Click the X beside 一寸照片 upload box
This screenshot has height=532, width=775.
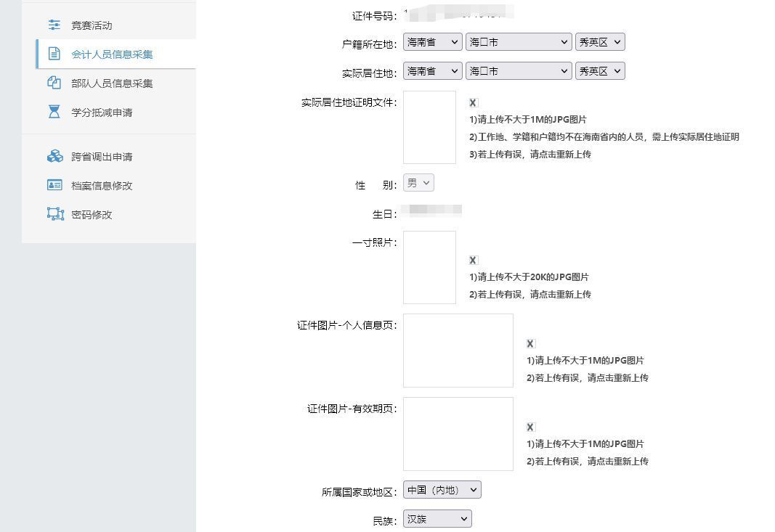pos(473,260)
